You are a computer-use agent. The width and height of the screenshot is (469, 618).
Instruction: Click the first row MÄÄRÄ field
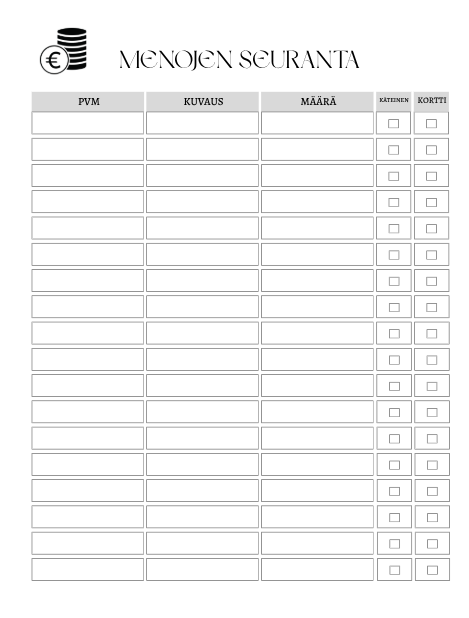pos(317,123)
